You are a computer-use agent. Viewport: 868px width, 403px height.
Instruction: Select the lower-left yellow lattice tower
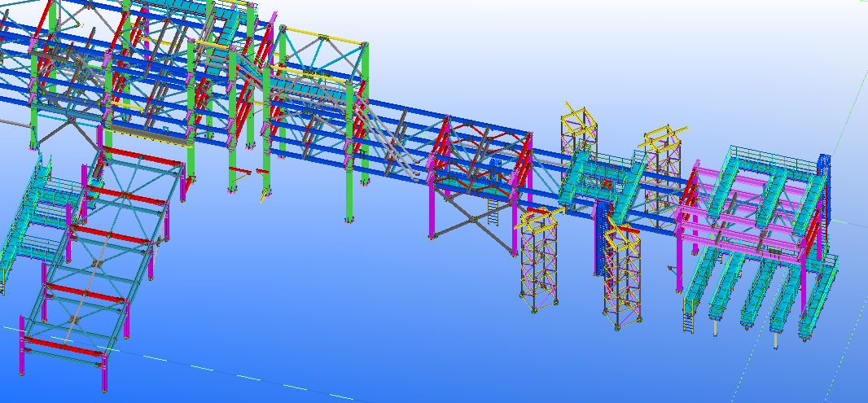tap(538, 261)
